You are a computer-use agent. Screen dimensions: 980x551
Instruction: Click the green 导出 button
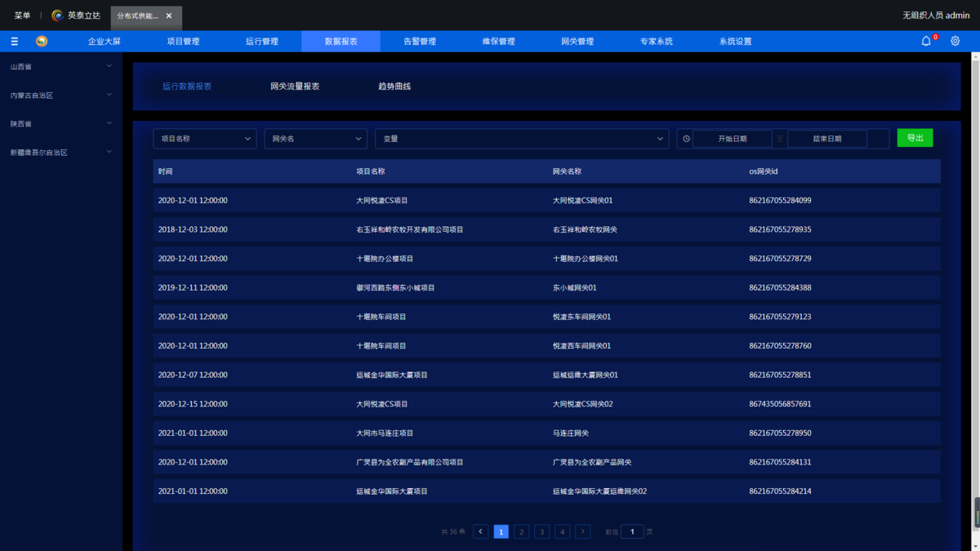(915, 138)
